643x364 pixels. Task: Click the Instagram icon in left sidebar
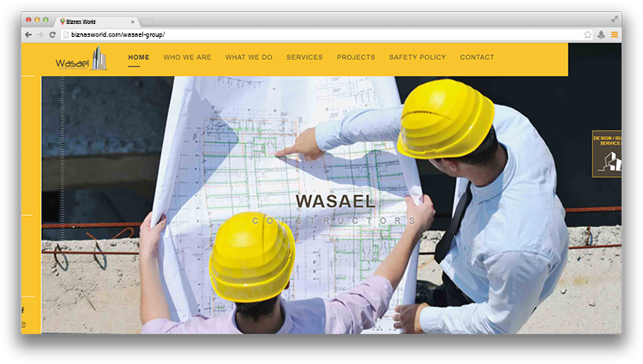pos(23,325)
